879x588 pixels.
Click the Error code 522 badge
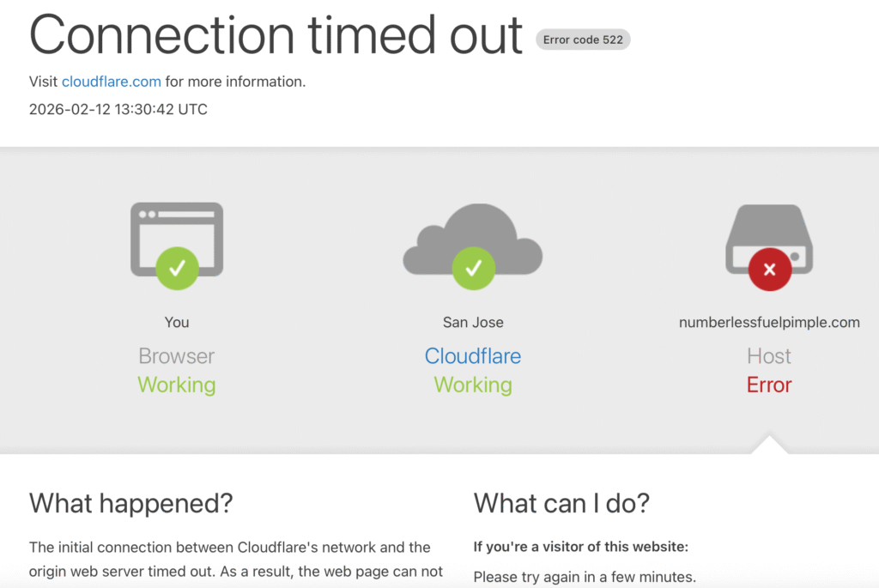pyautogui.click(x=583, y=39)
